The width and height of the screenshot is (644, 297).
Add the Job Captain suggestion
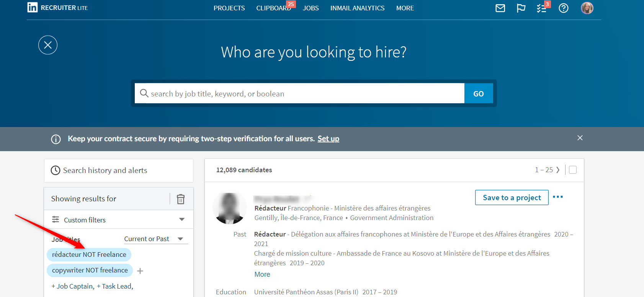(73, 286)
